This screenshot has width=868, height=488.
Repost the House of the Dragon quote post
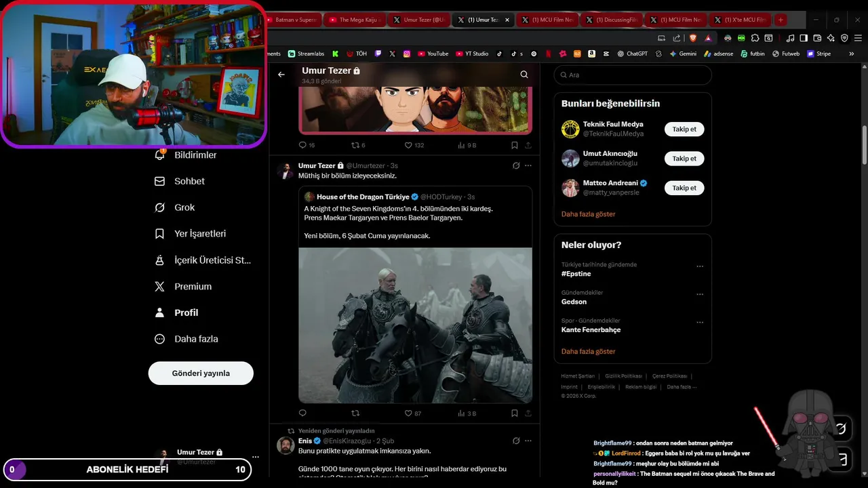tap(355, 413)
